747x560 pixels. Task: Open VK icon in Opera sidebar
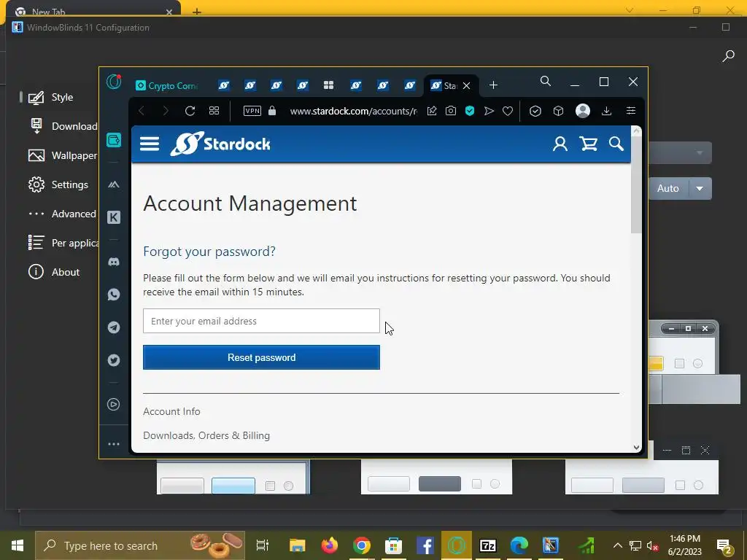click(113, 217)
